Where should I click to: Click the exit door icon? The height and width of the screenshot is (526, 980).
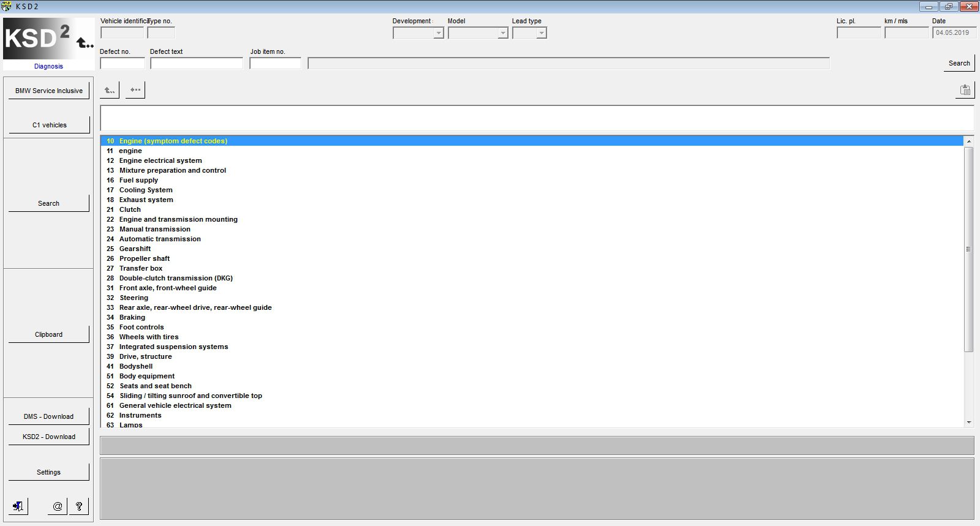coord(18,506)
